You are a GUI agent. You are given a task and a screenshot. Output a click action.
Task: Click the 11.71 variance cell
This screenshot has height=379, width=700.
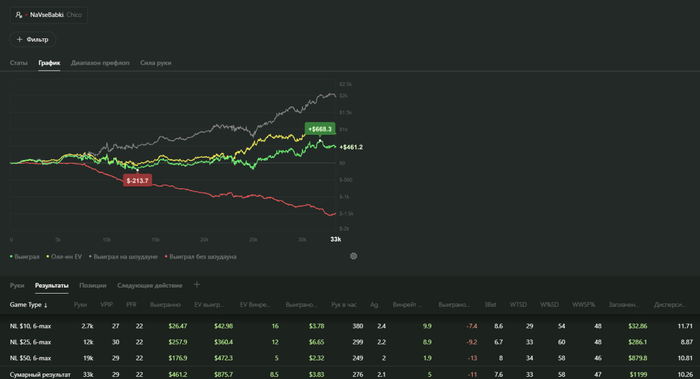point(685,326)
